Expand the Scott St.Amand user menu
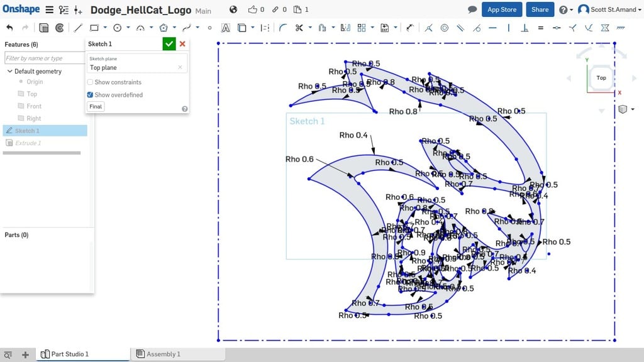 [x=607, y=9]
